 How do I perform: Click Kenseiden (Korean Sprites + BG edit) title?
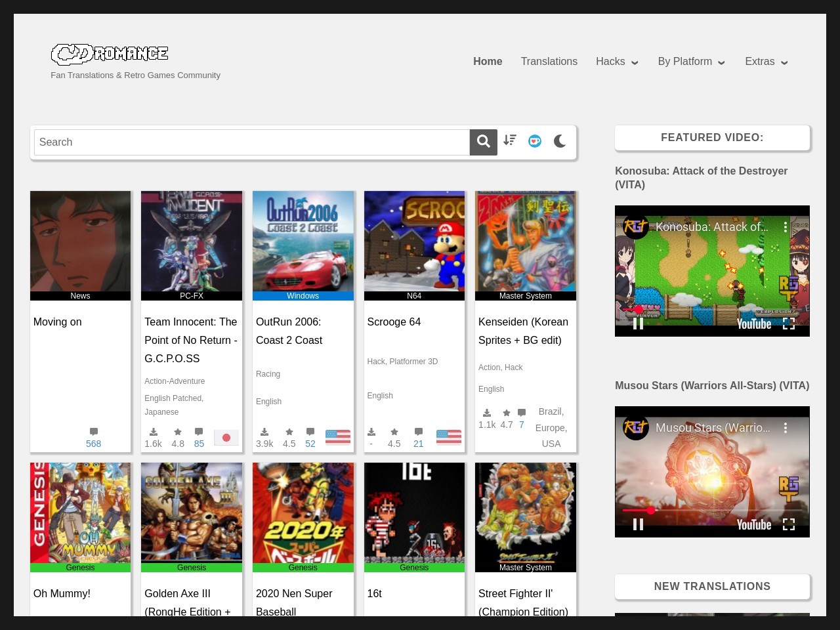tap(524, 331)
